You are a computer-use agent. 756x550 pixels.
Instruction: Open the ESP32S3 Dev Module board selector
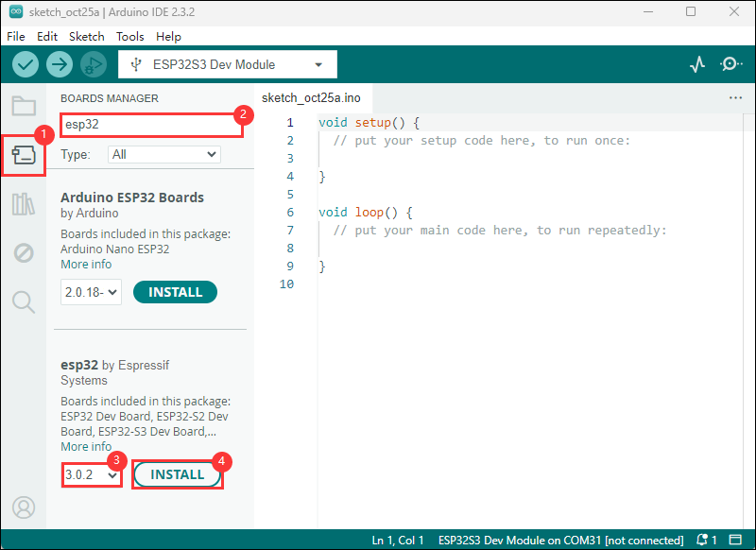228,64
